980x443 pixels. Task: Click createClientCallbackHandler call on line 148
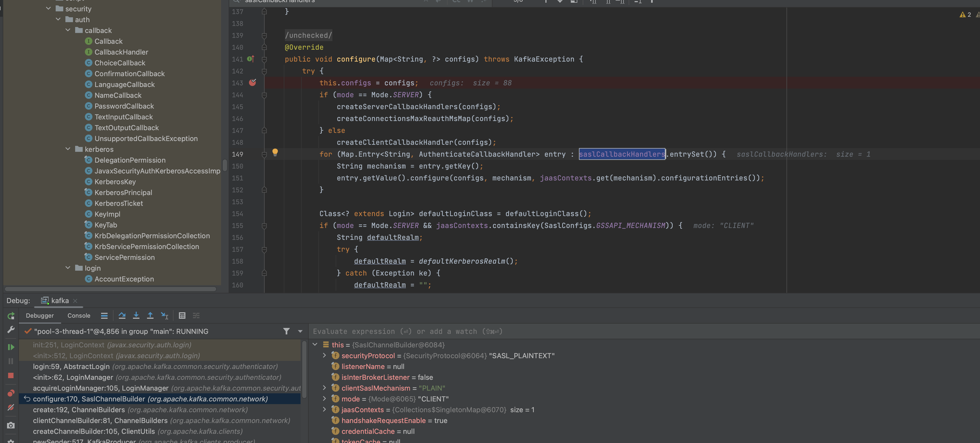pos(395,142)
